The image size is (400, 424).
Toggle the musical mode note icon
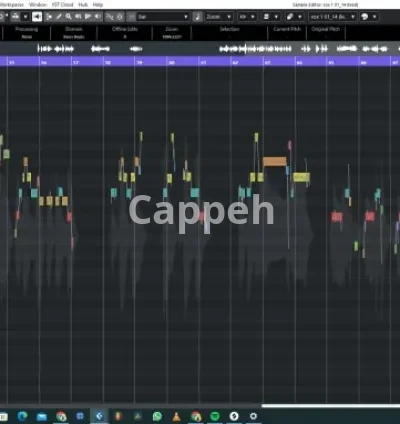[197, 17]
